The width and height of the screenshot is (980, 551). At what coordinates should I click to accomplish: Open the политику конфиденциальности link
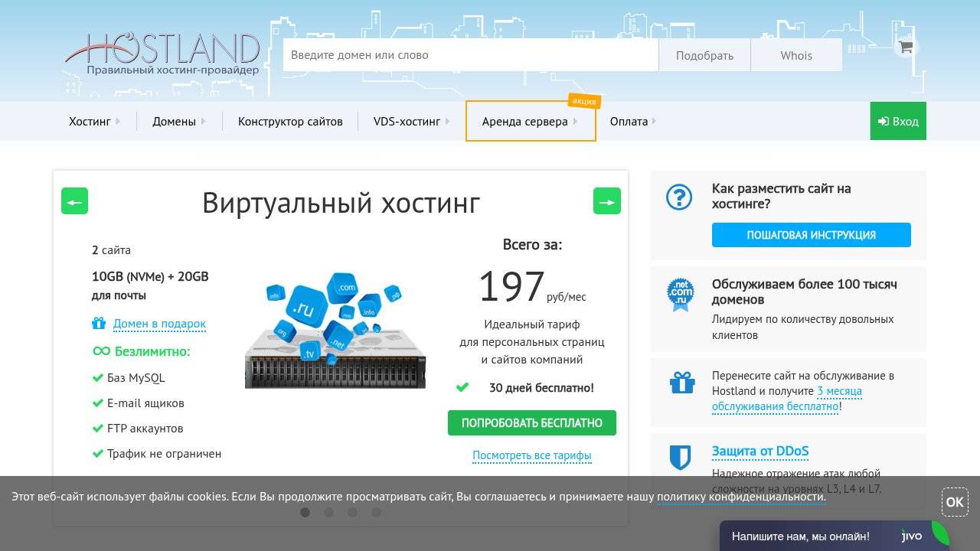point(741,497)
